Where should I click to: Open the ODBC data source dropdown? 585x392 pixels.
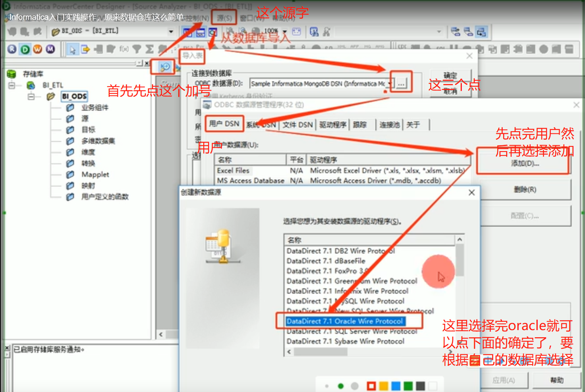click(389, 84)
